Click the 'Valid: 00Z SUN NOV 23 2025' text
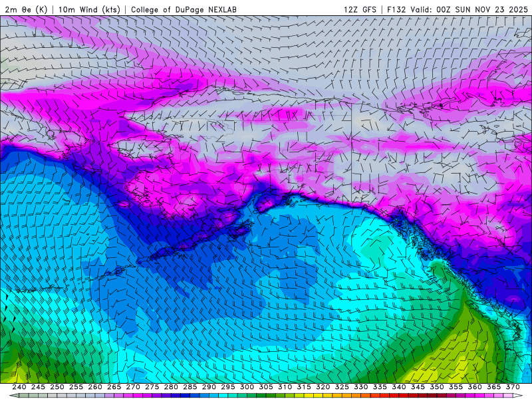Image resolution: width=532 pixels, height=399 pixels. click(x=469, y=9)
